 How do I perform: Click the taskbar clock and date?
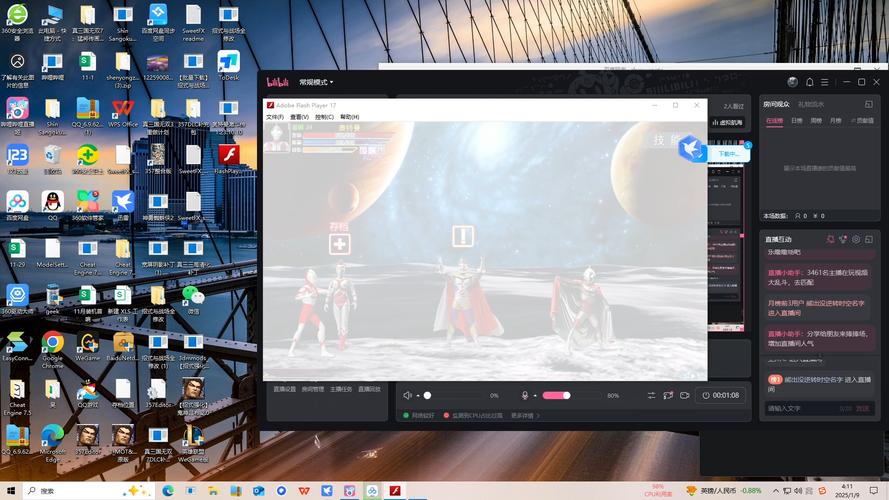[x=846, y=490]
